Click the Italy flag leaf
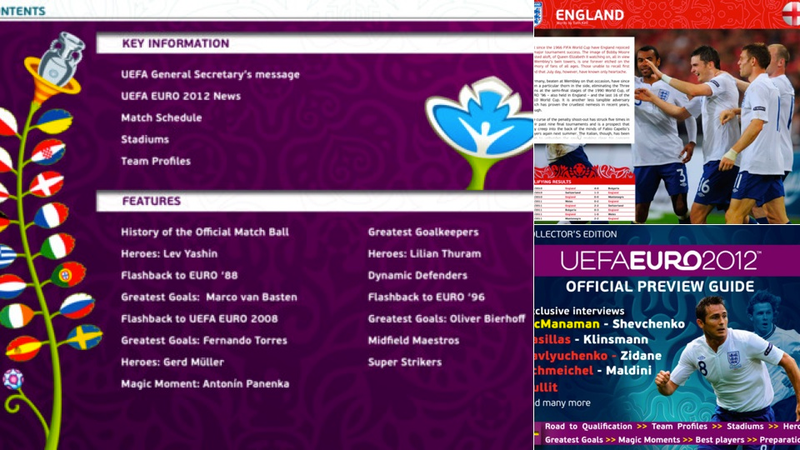This screenshot has width=800, height=450. [x=58, y=246]
